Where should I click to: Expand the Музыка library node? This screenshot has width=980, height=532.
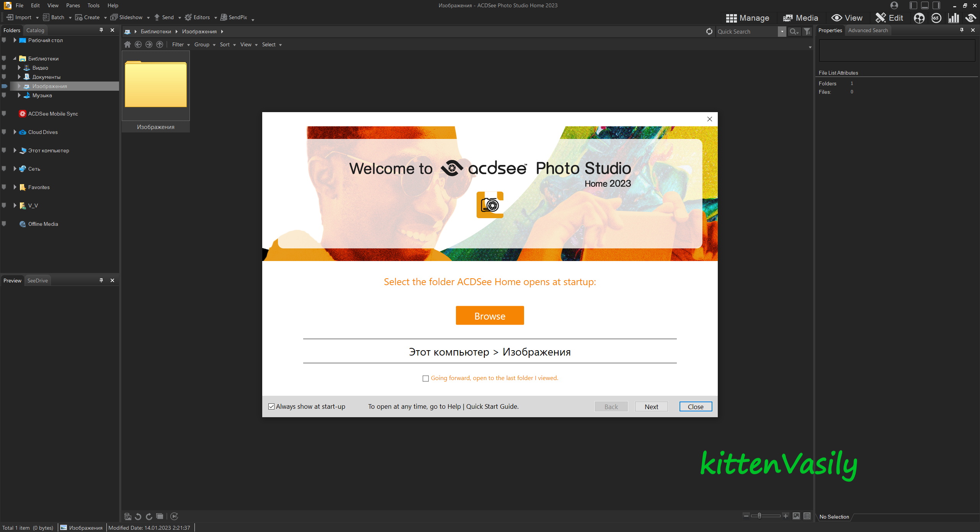coord(19,95)
